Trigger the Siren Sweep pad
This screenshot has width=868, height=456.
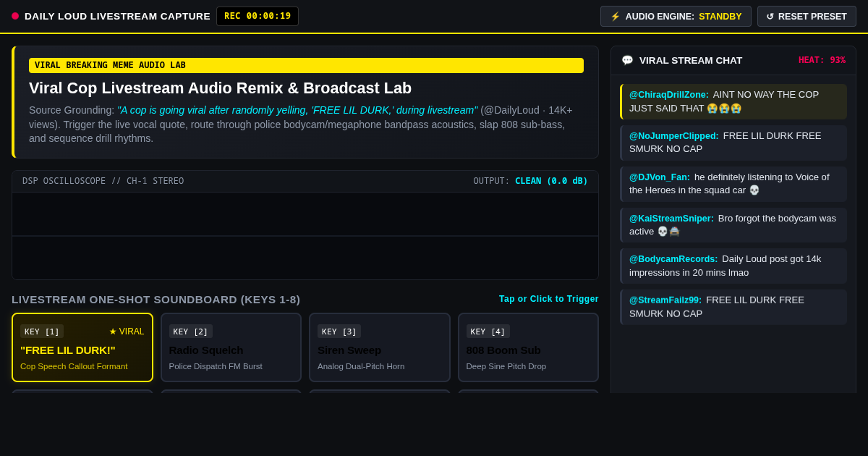[380, 347]
